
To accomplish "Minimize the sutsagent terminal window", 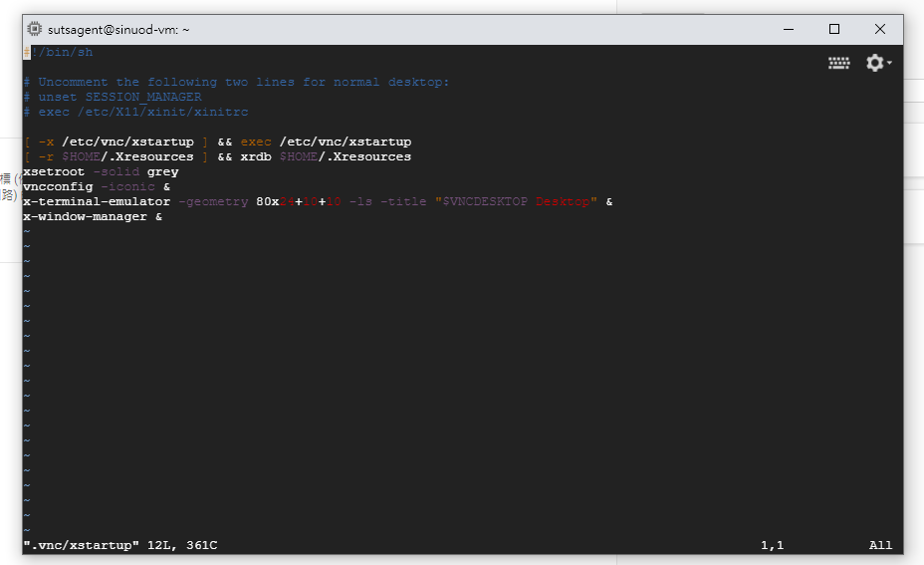I will (x=789, y=29).
